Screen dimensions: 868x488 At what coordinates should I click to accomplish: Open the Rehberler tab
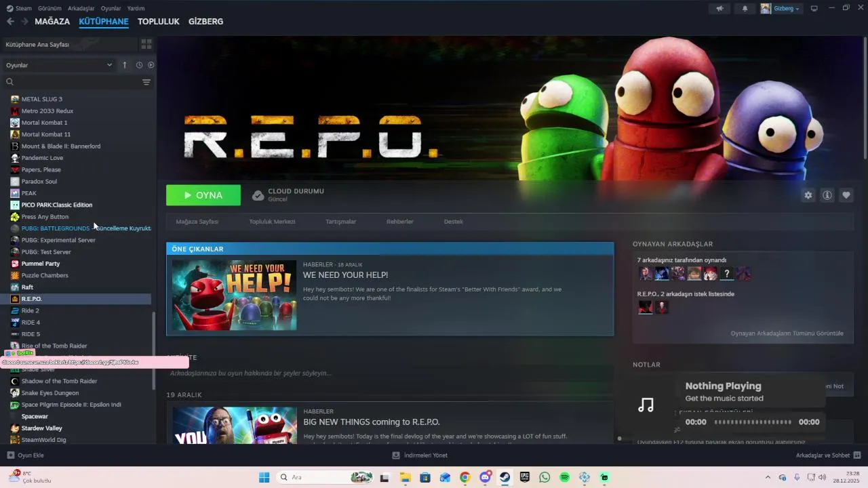point(400,222)
